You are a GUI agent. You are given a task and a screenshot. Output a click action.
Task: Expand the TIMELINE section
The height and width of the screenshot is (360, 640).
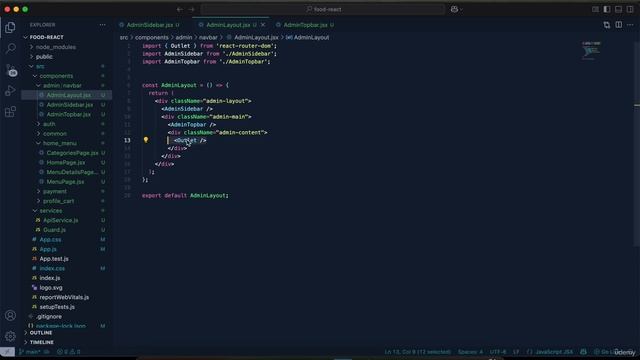click(x=42, y=342)
